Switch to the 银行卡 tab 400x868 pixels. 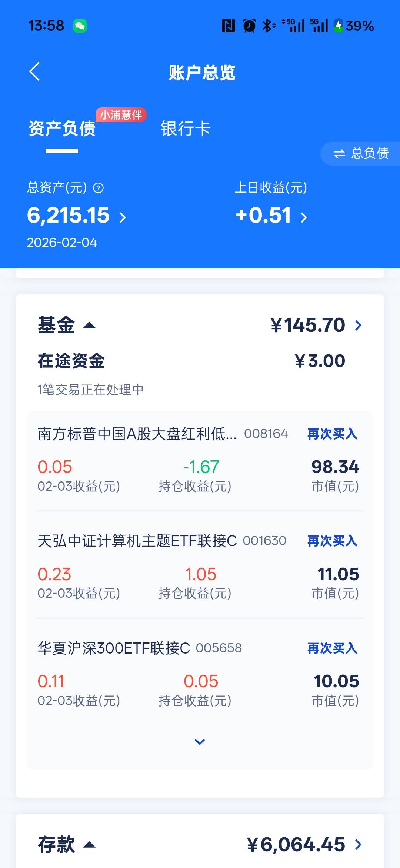click(x=186, y=129)
